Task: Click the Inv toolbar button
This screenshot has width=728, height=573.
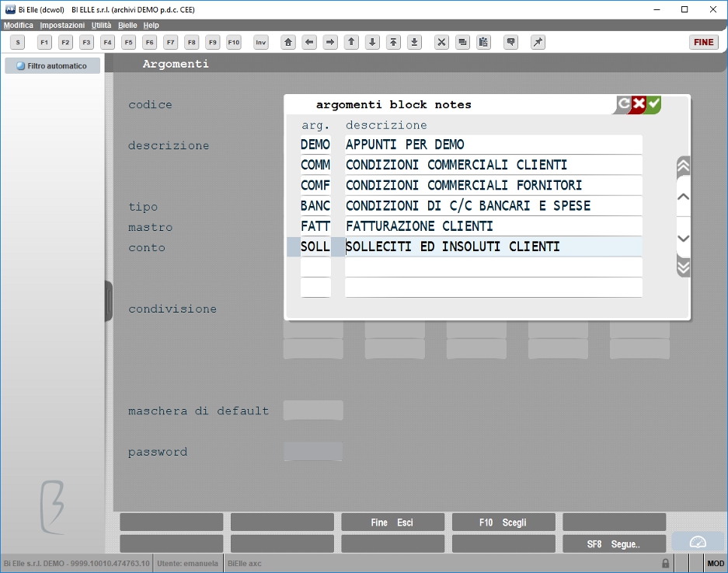Action: coord(261,42)
